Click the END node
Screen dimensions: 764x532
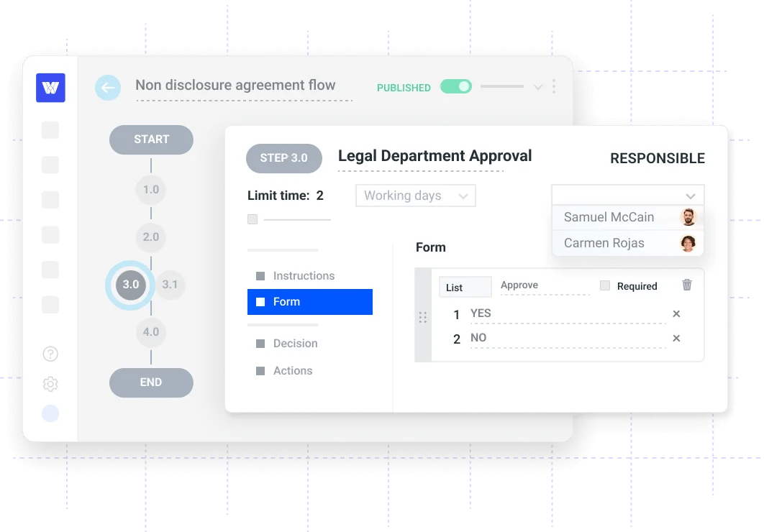click(x=151, y=382)
